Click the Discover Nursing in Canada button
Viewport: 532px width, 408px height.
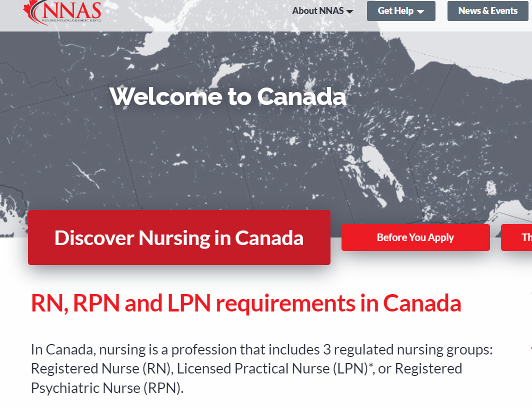click(x=179, y=237)
